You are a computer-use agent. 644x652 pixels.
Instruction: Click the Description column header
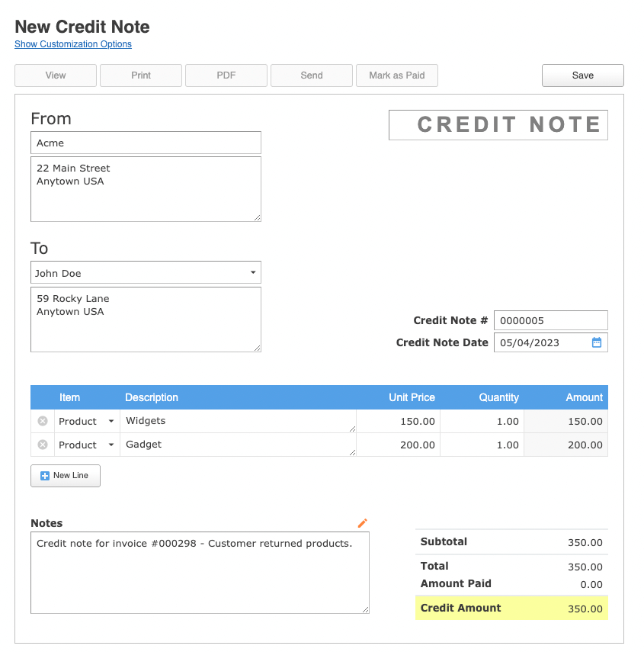coord(152,397)
